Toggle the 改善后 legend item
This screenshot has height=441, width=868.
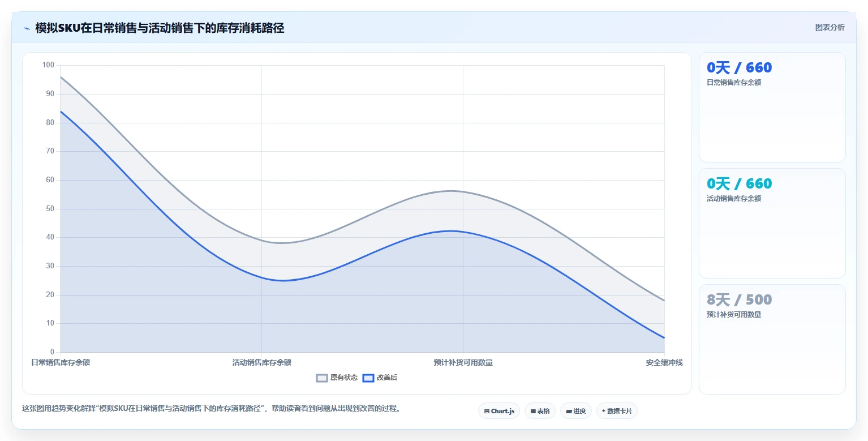click(x=380, y=378)
